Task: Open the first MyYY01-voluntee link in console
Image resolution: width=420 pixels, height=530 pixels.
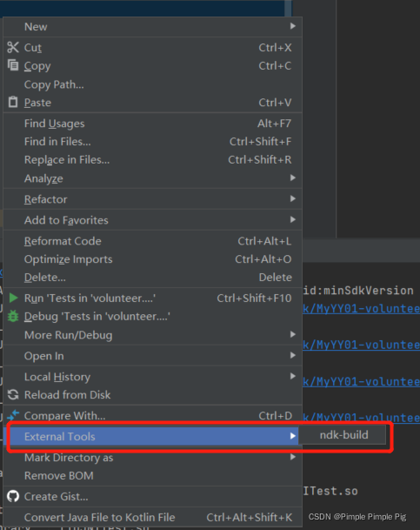Action: [x=361, y=309]
